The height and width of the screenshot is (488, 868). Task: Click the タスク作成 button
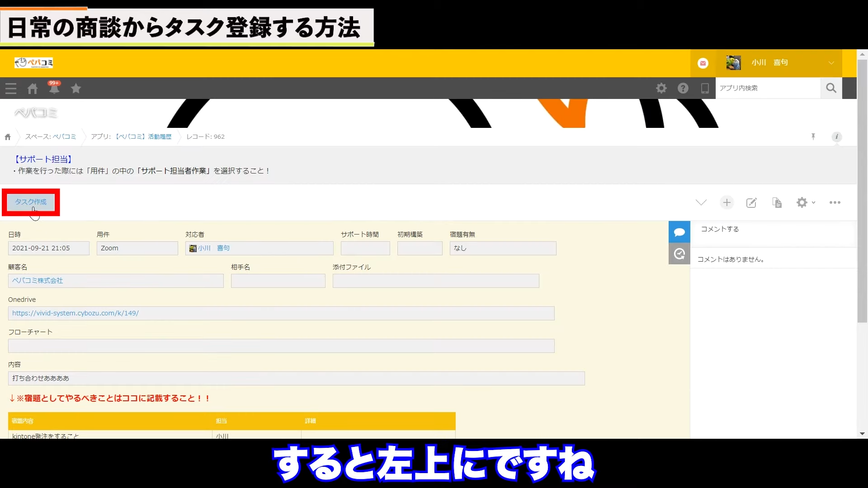tap(31, 202)
